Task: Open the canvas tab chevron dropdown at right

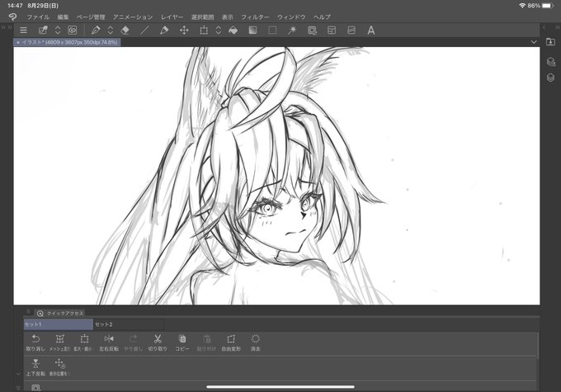Action: point(534,42)
